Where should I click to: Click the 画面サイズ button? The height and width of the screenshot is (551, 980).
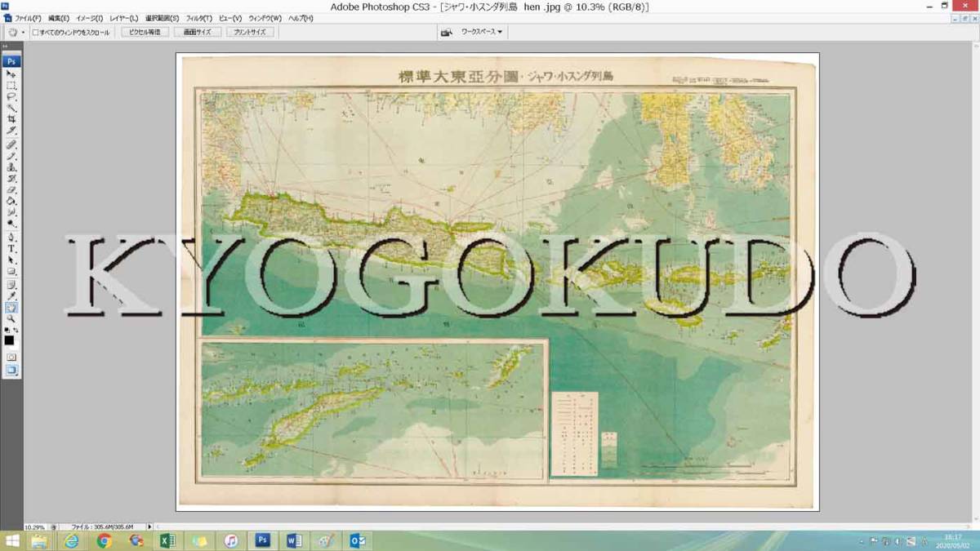click(x=197, y=33)
